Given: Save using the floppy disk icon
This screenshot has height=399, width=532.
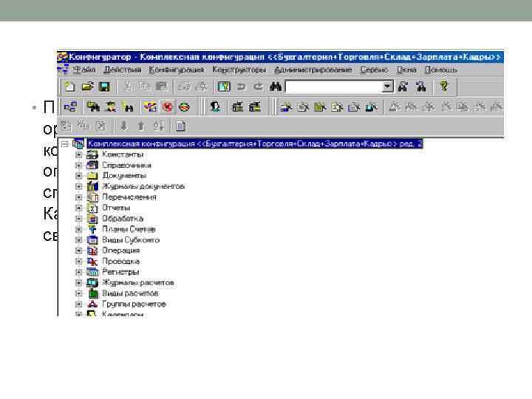Looking at the screenshot, I should pos(104,87).
